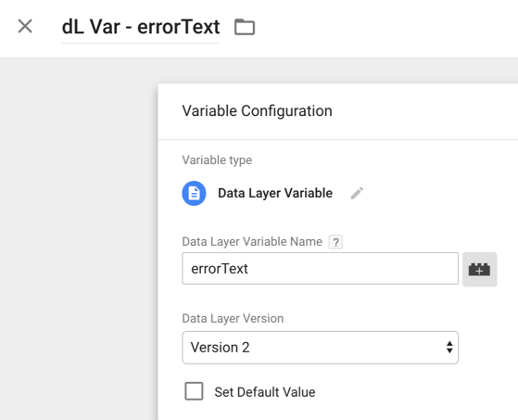Select the Version 2 text in the combo box

click(220, 348)
